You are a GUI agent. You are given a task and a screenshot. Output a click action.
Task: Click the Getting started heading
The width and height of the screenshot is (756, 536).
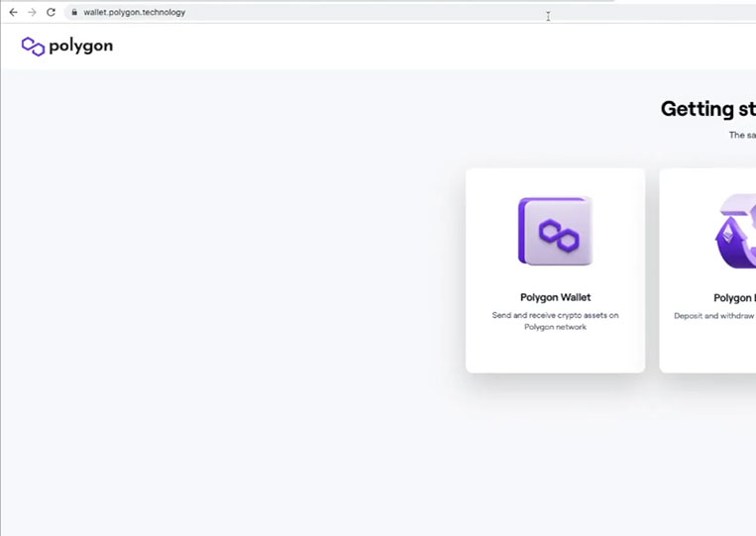708,109
